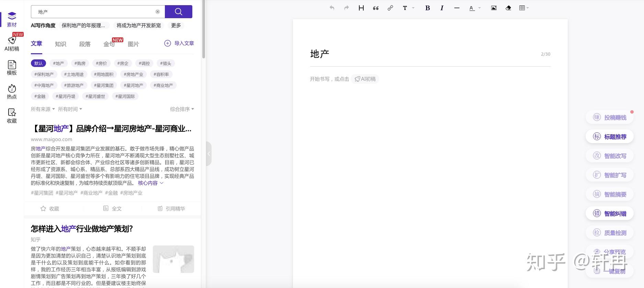Viewport: 644px width, 288px height.
Task: Switch to the 段落 tab
Action: [85, 44]
